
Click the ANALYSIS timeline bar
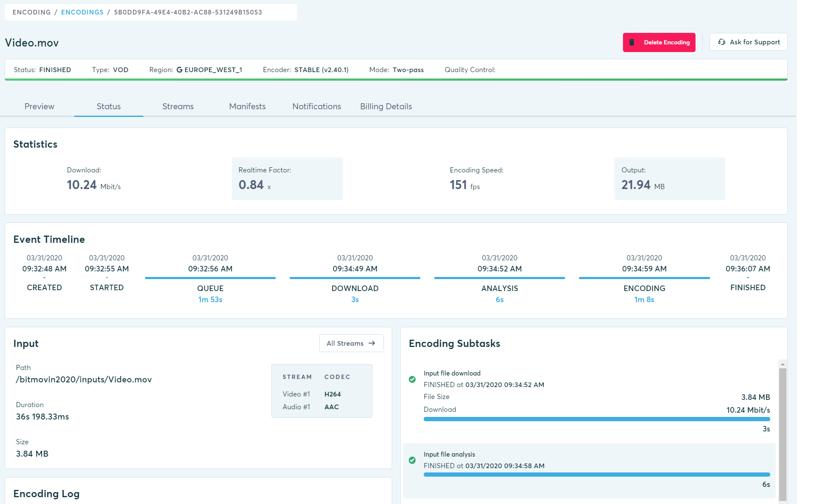coord(500,278)
